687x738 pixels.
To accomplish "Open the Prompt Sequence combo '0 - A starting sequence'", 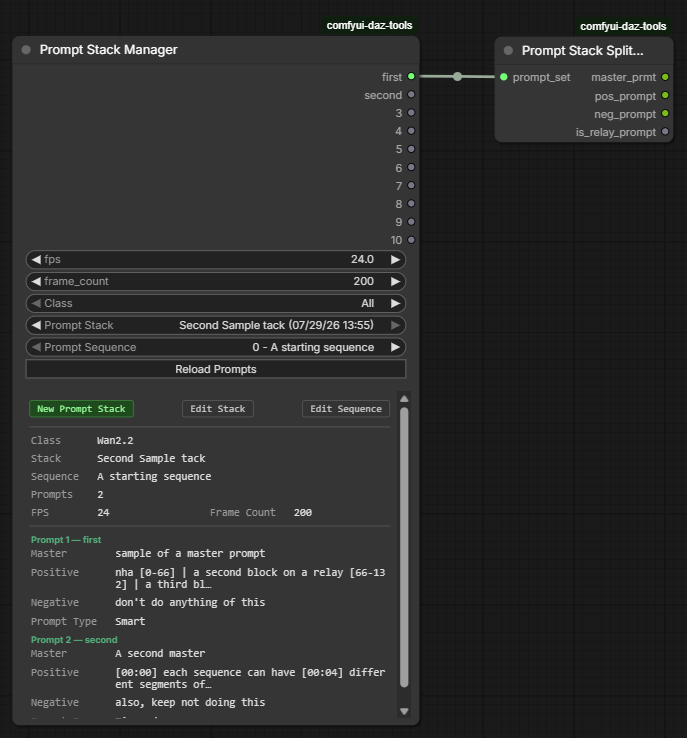I will click(216, 347).
